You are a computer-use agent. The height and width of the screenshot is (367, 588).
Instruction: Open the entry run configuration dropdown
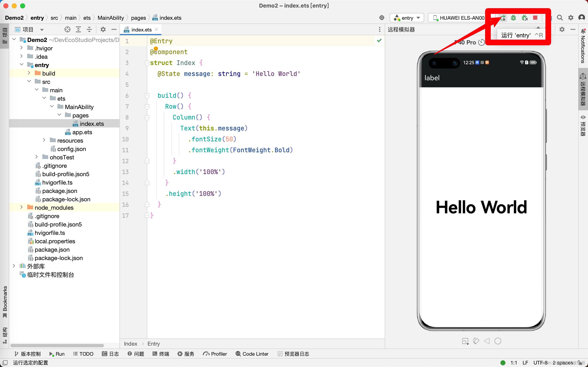[407, 18]
